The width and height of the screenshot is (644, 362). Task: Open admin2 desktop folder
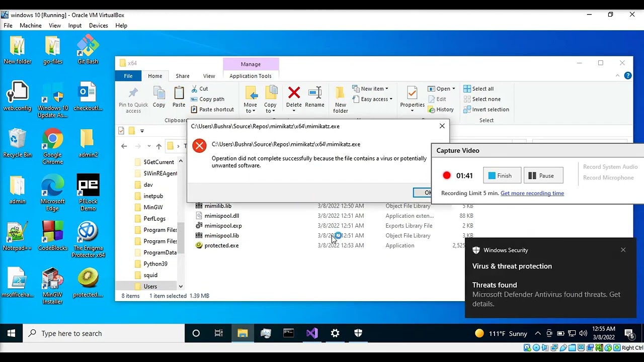click(x=88, y=143)
